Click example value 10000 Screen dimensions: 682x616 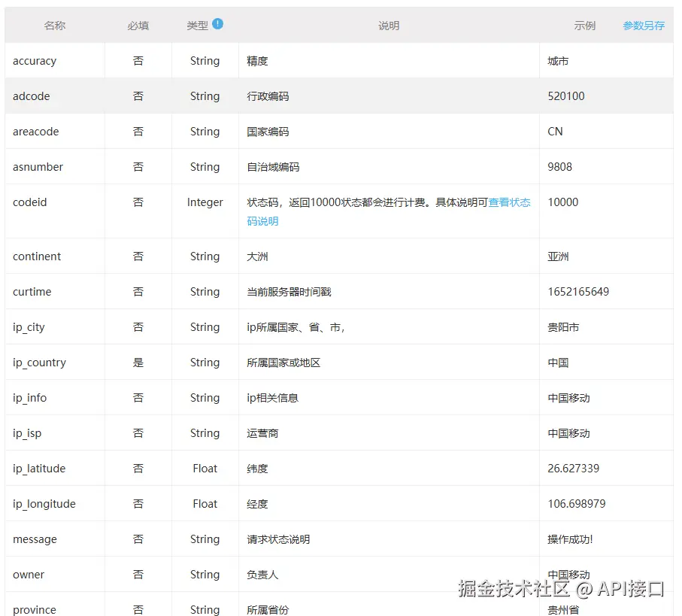563,202
